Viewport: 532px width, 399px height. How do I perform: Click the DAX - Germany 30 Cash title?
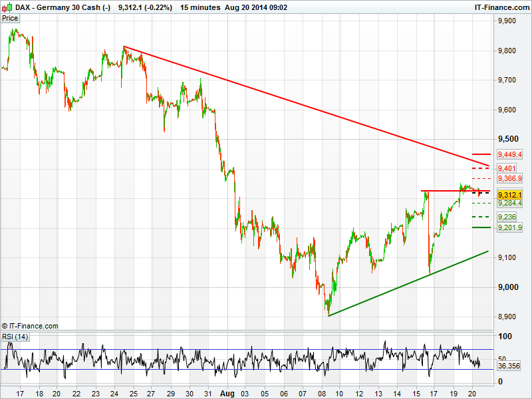click(x=63, y=7)
